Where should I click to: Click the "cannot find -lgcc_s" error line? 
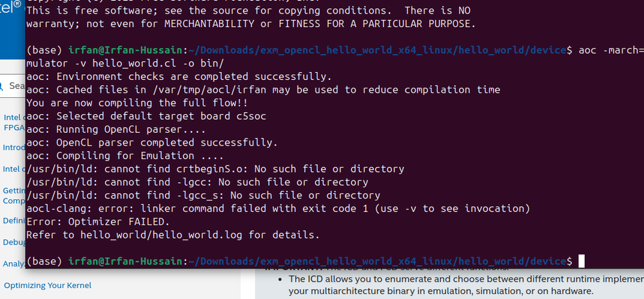click(x=203, y=195)
